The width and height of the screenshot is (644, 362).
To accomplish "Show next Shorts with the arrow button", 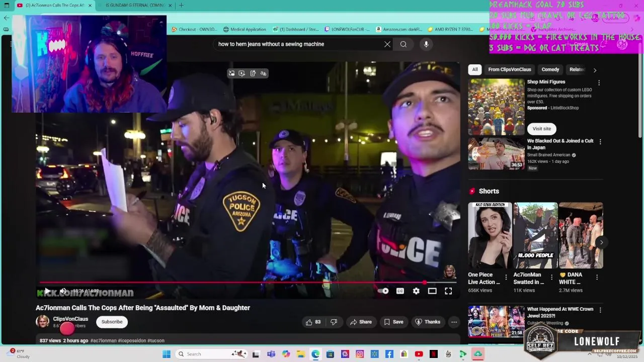I will tap(601, 242).
